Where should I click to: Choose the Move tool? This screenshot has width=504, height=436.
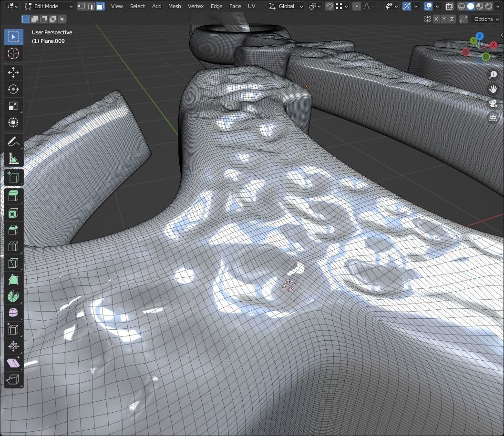(x=13, y=72)
